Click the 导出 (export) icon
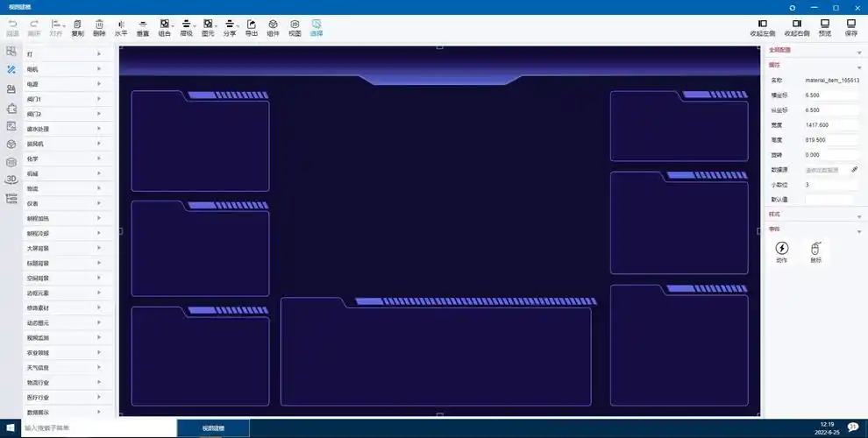 252,24
